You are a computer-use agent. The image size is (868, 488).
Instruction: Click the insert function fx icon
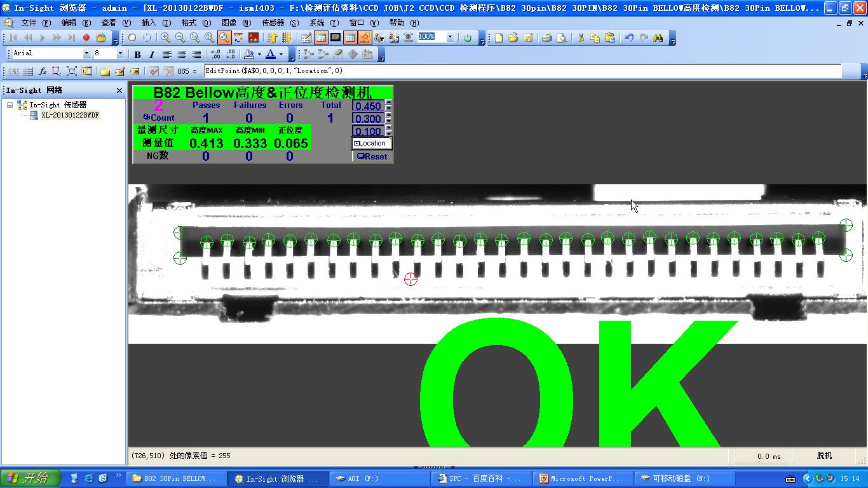coord(43,71)
